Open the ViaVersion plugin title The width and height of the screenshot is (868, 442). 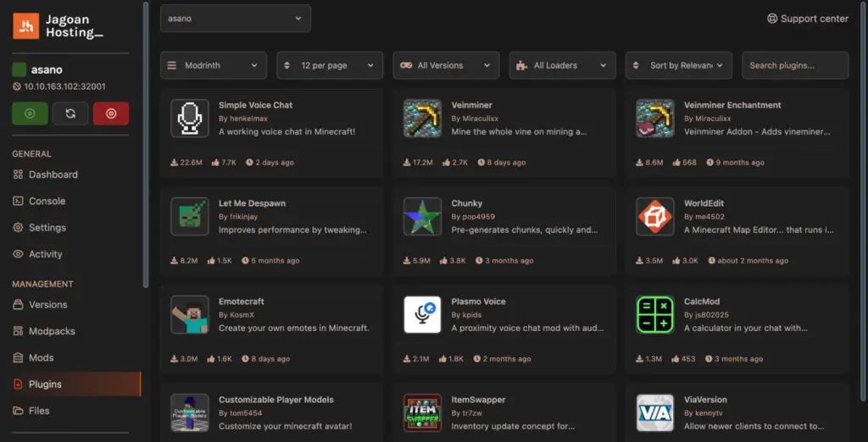[706, 400]
